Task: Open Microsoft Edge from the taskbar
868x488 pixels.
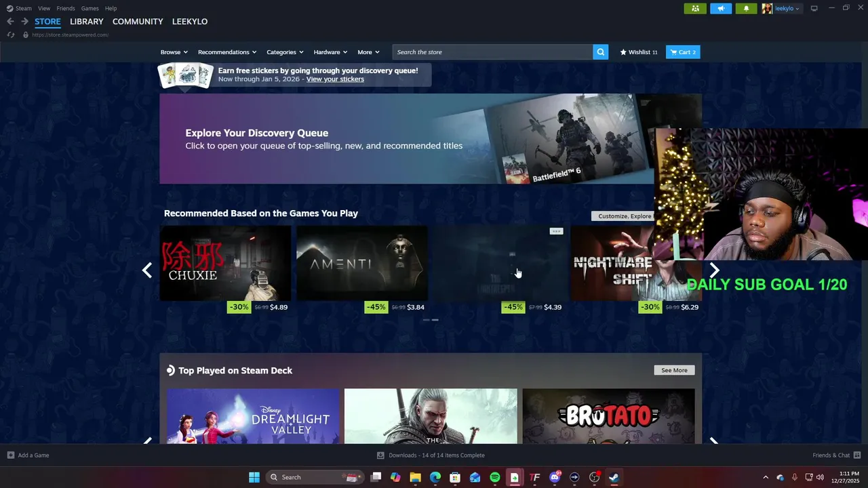Action: (435, 477)
